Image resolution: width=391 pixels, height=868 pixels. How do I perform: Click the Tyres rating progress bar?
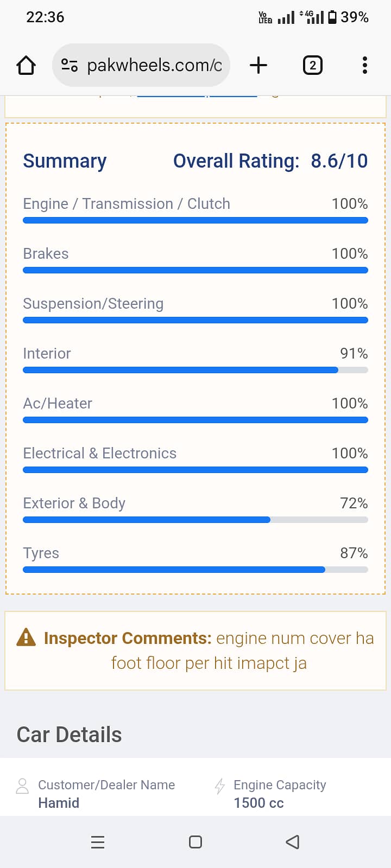tap(195, 570)
